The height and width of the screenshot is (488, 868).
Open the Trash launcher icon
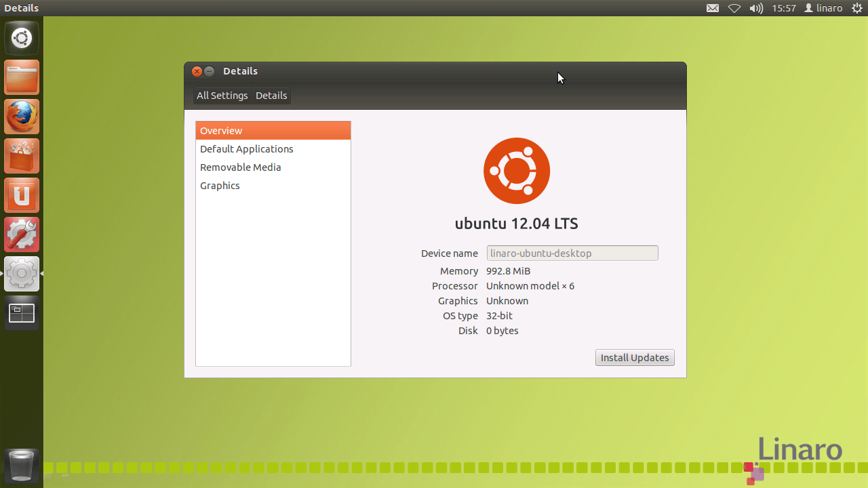point(22,466)
